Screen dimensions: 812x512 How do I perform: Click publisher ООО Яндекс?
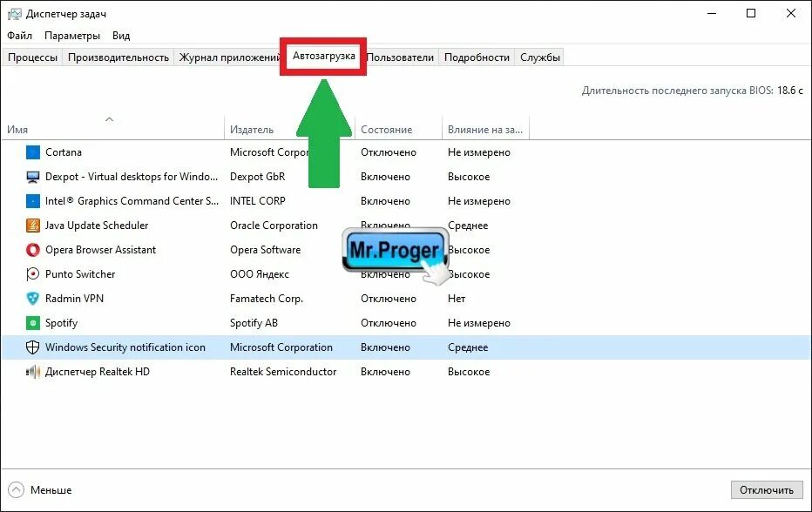(260, 274)
